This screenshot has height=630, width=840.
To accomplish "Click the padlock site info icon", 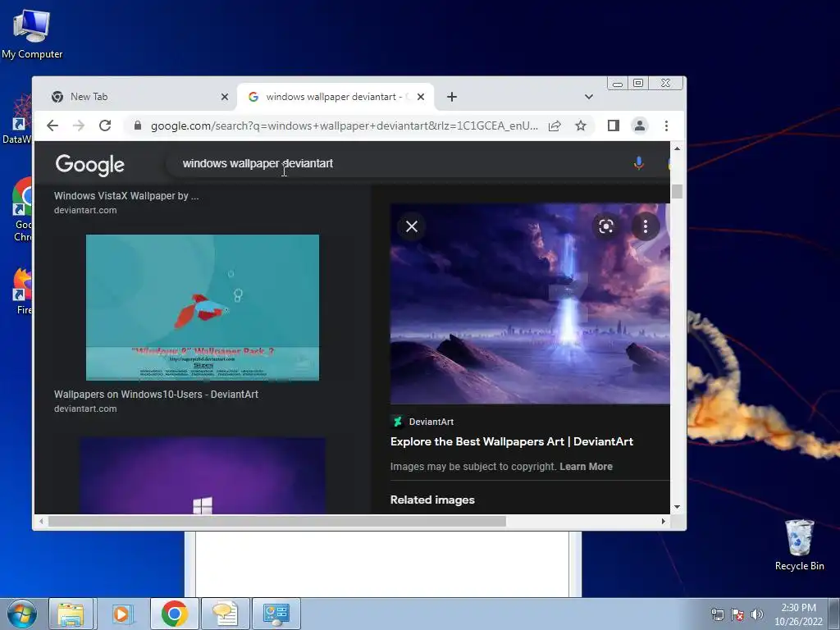I will pos(138,126).
